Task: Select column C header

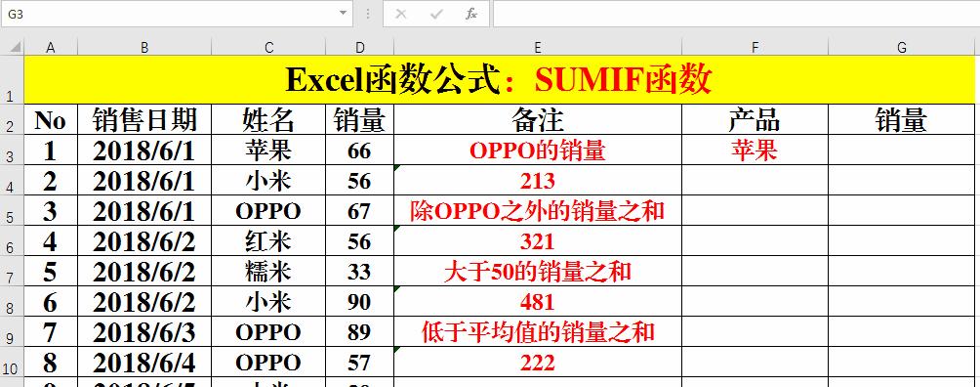Action: click(268, 47)
